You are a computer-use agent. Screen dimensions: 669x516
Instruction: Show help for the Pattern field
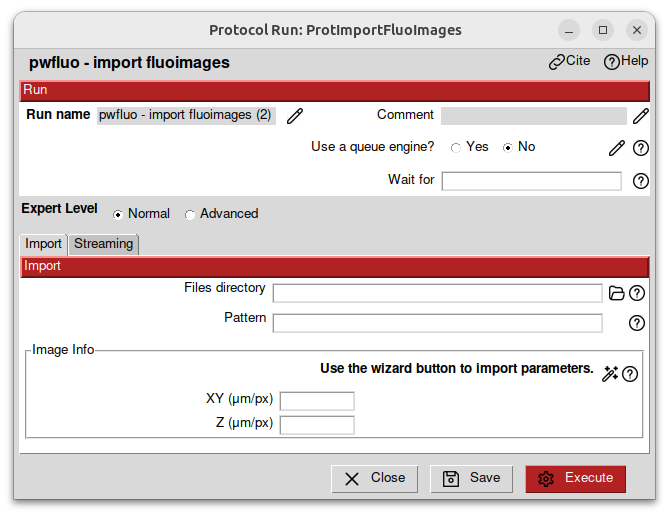636,323
